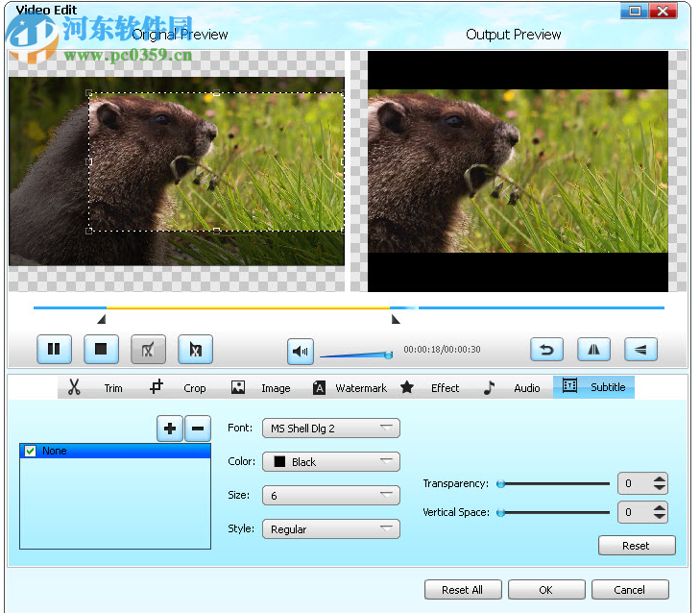700x613 pixels.
Task: Click the Reset button in subtitle panel
Action: (x=637, y=546)
